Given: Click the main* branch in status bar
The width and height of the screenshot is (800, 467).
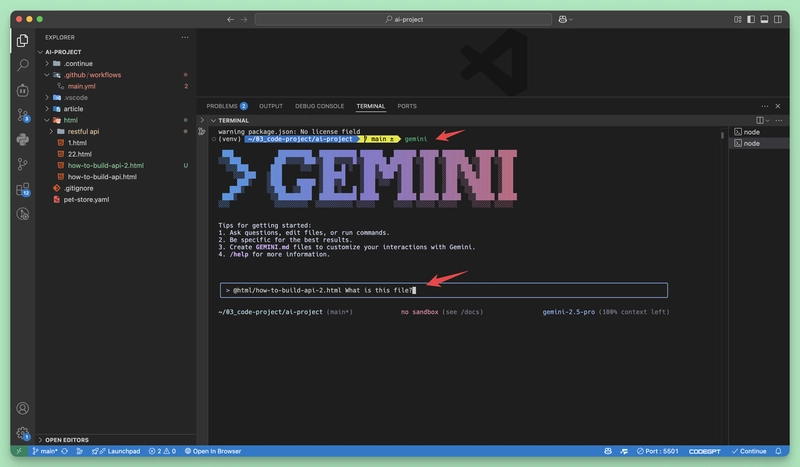Looking at the screenshot, I should point(45,451).
